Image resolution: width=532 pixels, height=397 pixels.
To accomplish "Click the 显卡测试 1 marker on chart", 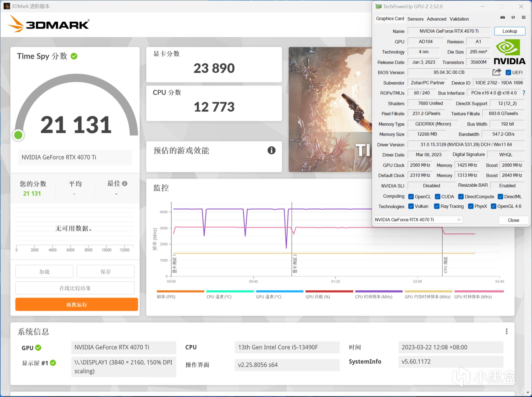I will click(x=175, y=263).
